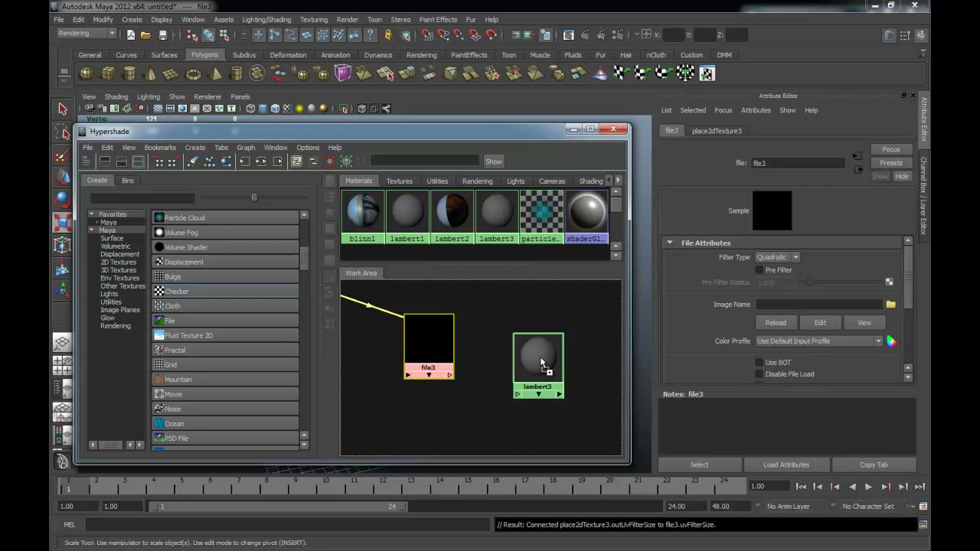
Task: Toggle the Use BOT checkbox
Action: 759,363
